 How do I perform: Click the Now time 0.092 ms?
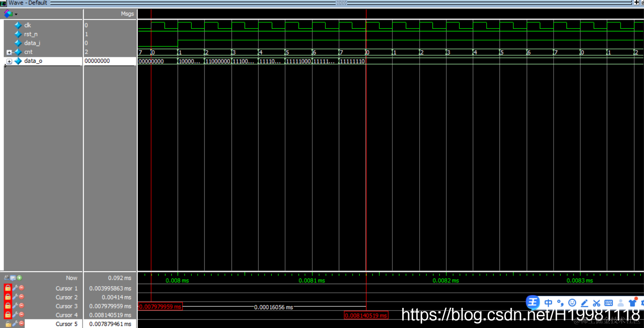(119, 278)
